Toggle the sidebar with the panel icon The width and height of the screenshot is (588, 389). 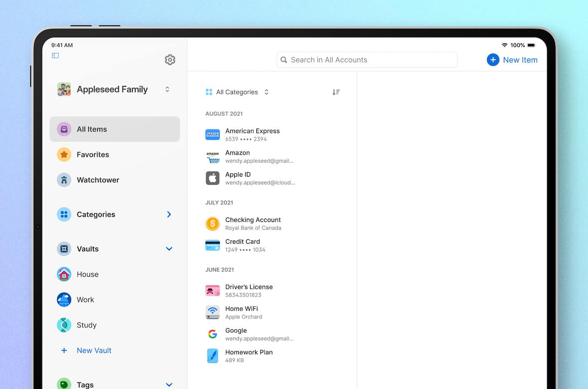55,55
